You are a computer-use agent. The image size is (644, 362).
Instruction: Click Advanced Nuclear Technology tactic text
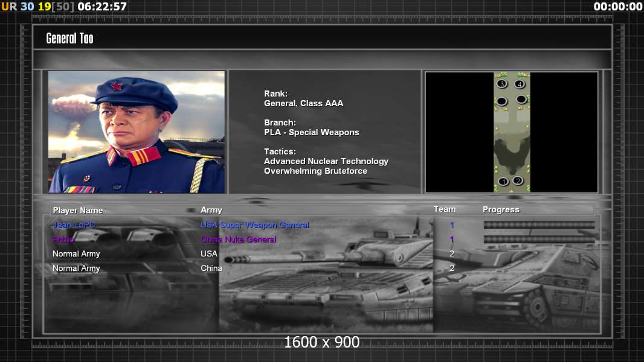click(x=326, y=161)
